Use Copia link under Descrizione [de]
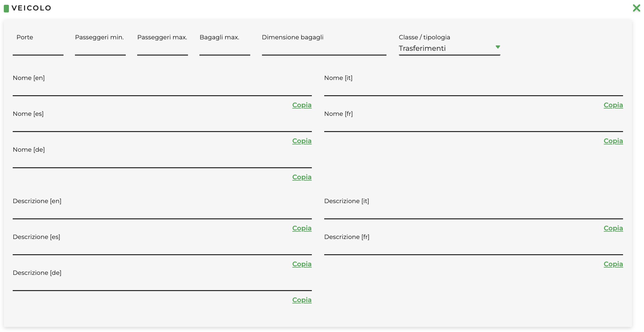 tap(302, 300)
